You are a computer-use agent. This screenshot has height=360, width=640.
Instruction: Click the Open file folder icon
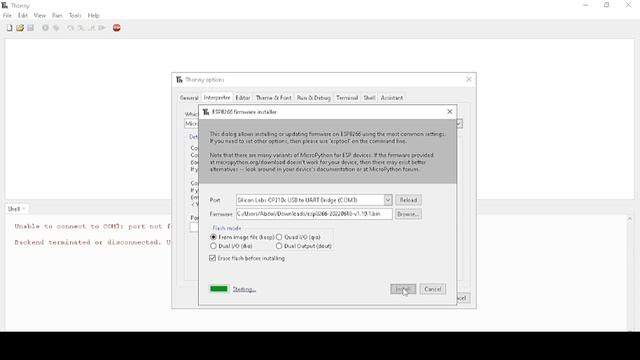pos(20,28)
